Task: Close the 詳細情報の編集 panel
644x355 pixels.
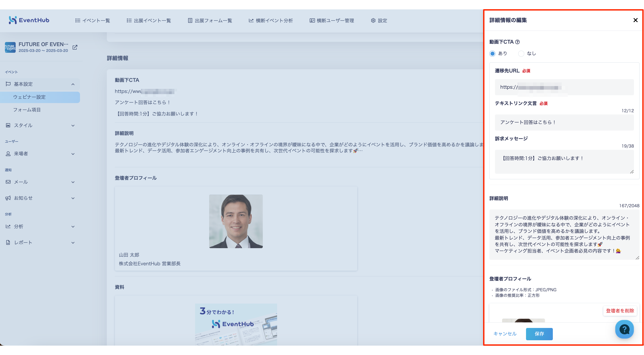Action: [635, 20]
